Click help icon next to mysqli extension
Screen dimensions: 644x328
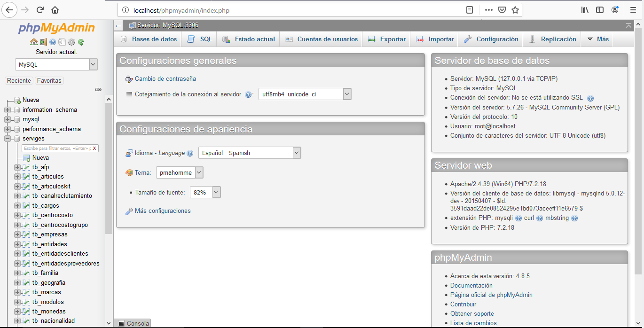pyautogui.click(x=518, y=219)
